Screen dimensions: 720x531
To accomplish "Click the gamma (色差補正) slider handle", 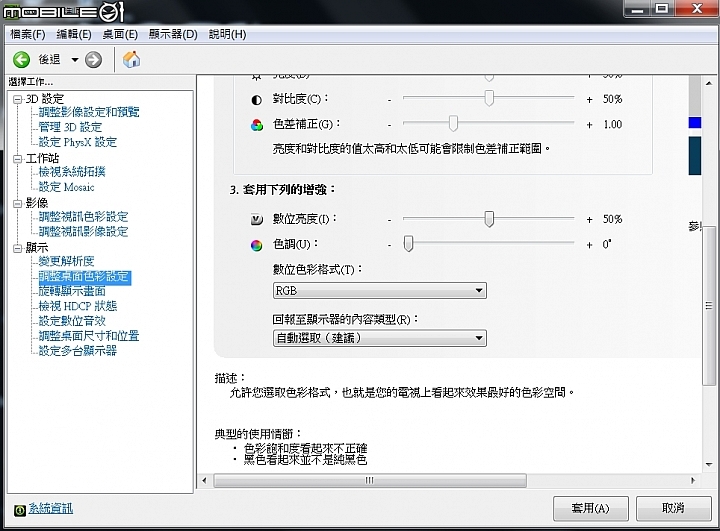I will pyautogui.click(x=453, y=123).
